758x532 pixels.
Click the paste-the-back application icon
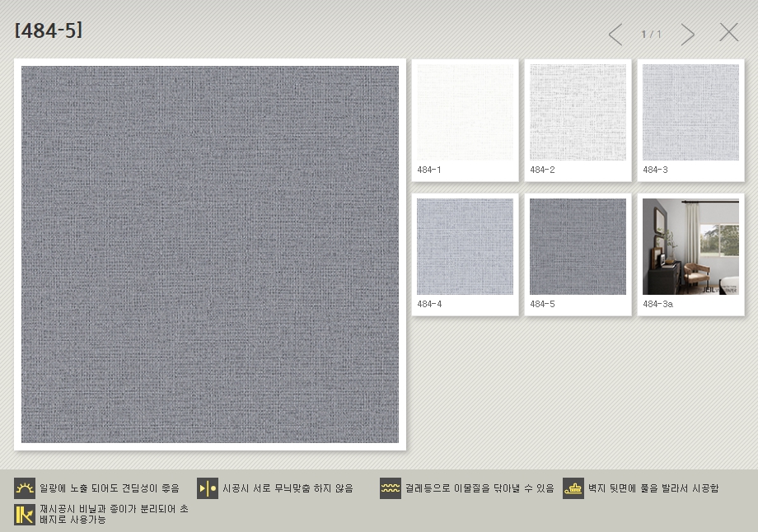coord(573,488)
